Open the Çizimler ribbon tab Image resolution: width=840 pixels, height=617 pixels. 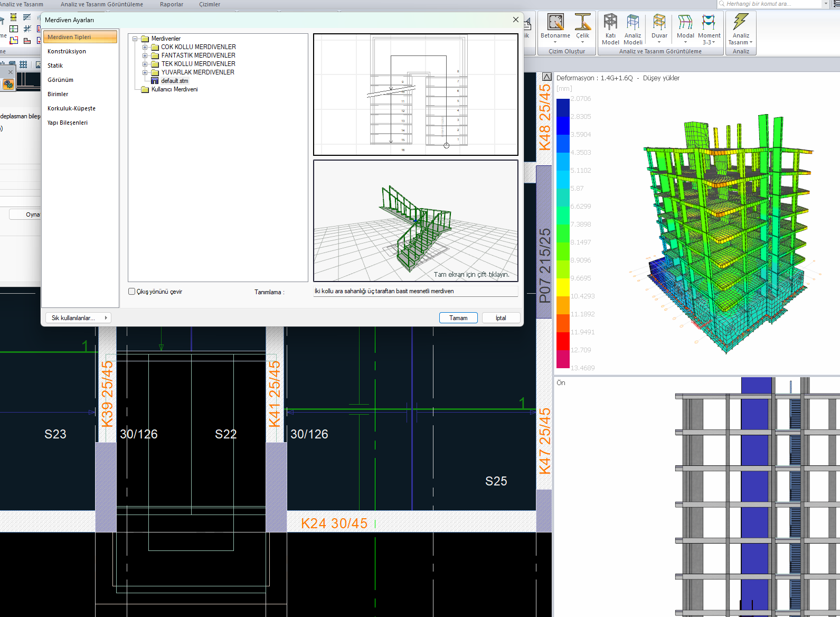210,4
